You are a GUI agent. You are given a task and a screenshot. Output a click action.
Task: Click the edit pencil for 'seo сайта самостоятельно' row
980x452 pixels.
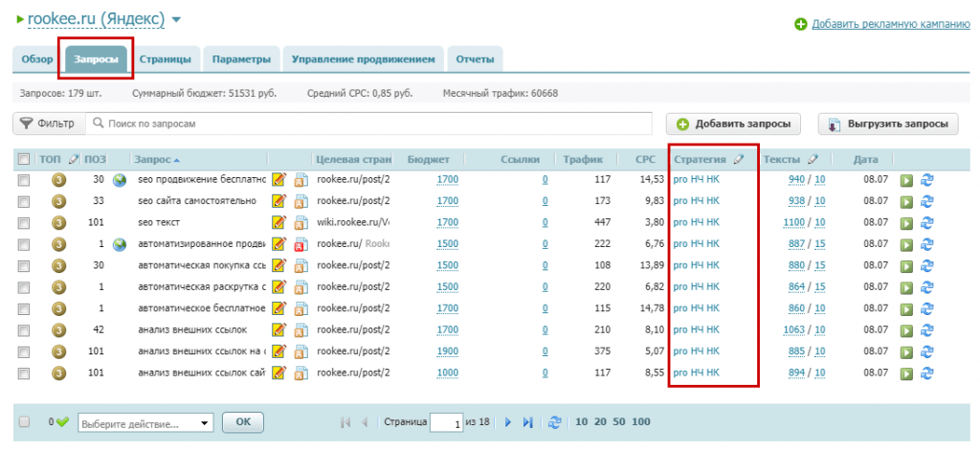tap(278, 201)
